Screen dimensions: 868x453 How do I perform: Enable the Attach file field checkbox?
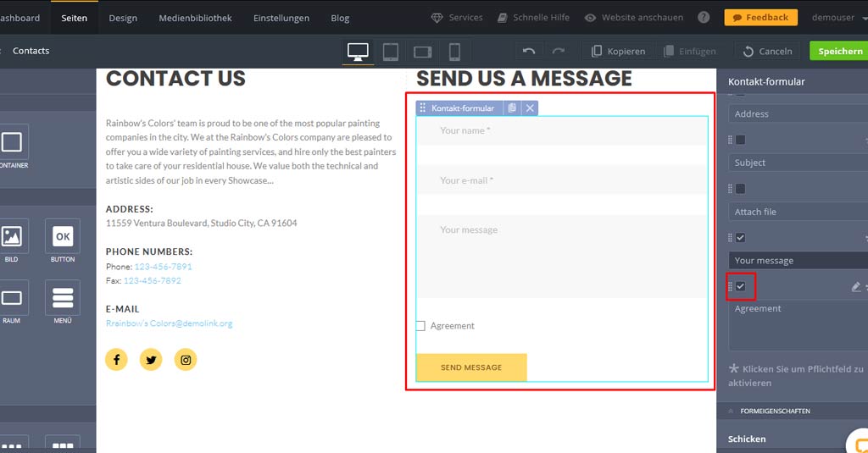(740, 189)
